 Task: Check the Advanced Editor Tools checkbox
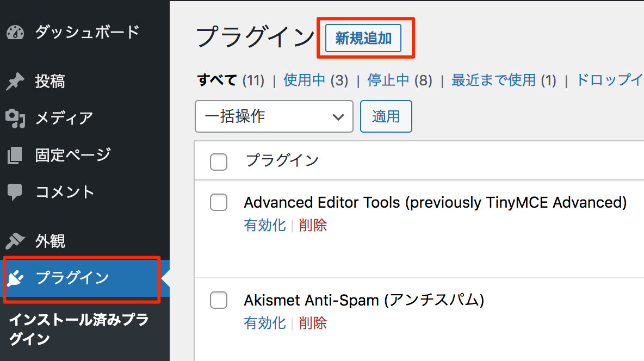(219, 203)
